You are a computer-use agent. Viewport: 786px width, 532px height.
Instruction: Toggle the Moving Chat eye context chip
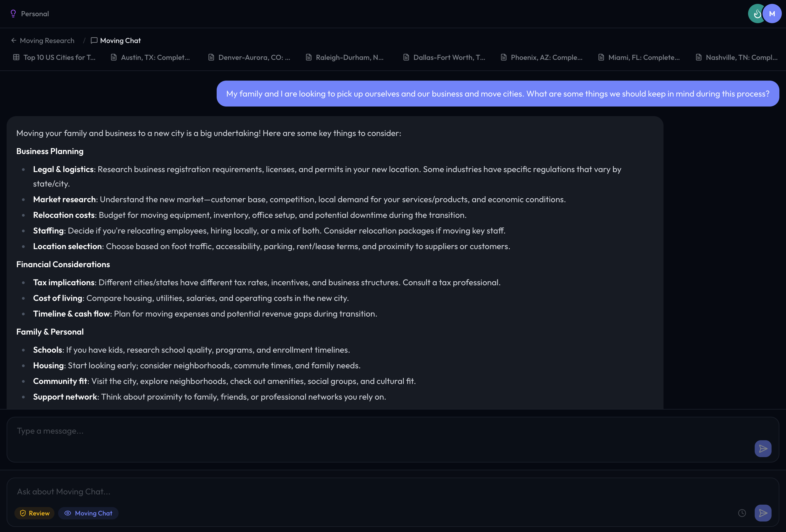click(88, 513)
